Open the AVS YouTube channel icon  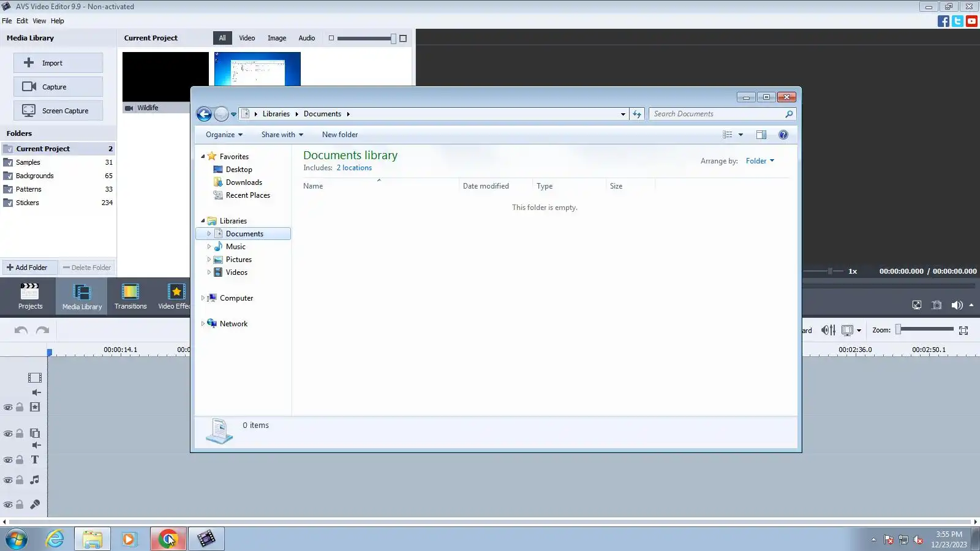(x=971, y=21)
